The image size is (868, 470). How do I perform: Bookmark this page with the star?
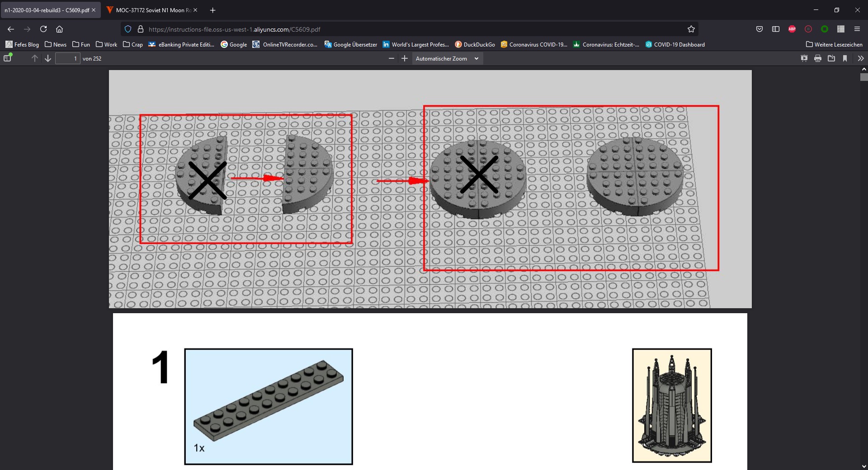tap(691, 29)
